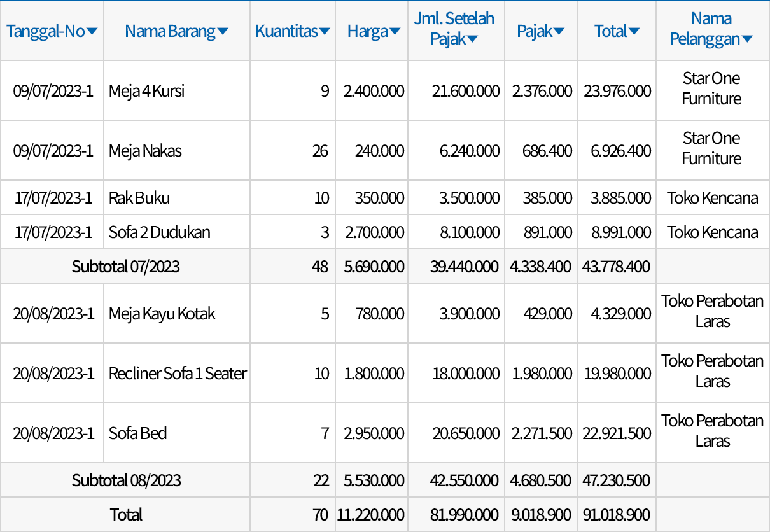Select the Recliner Sofa 1 Seater cell
This screenshot has width=770, height=532.
point(177,374)
